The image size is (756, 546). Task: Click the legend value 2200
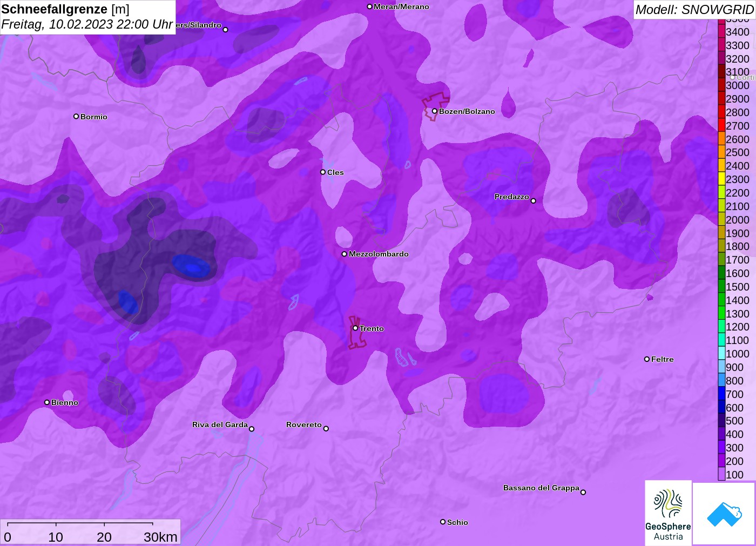pyautogui.click(x=738, y=193)
